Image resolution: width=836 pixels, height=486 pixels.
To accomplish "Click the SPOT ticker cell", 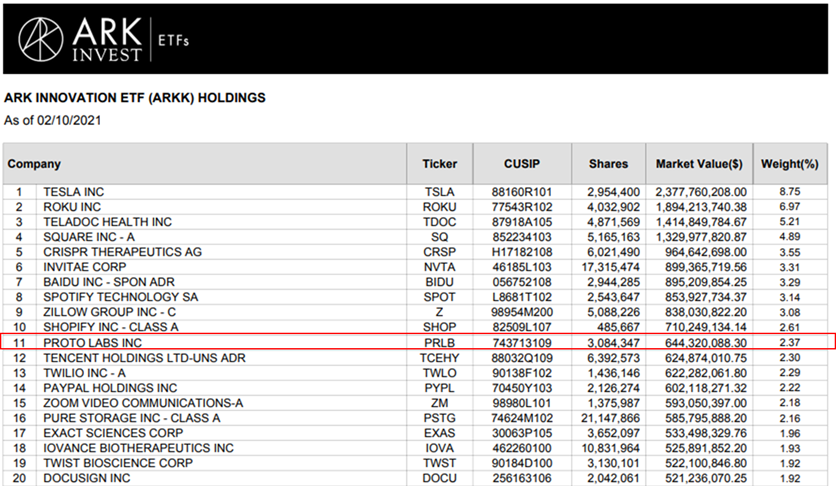I will [x=440, y=297].
